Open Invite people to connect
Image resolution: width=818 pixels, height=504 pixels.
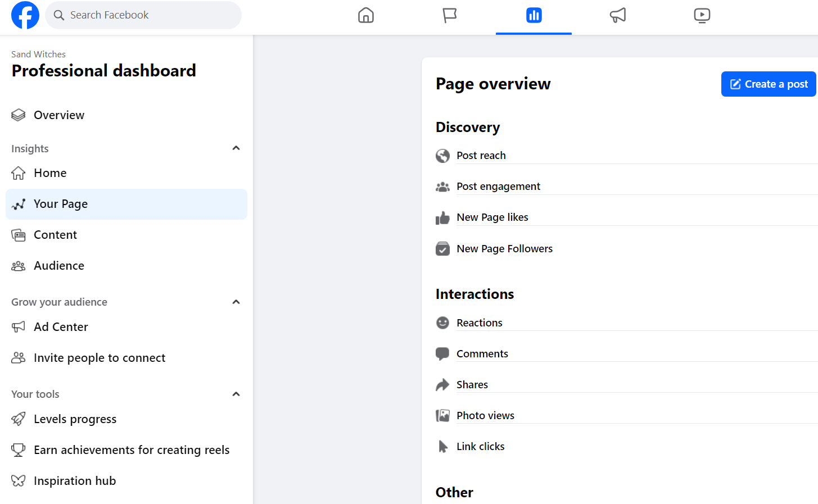(100, 357)
